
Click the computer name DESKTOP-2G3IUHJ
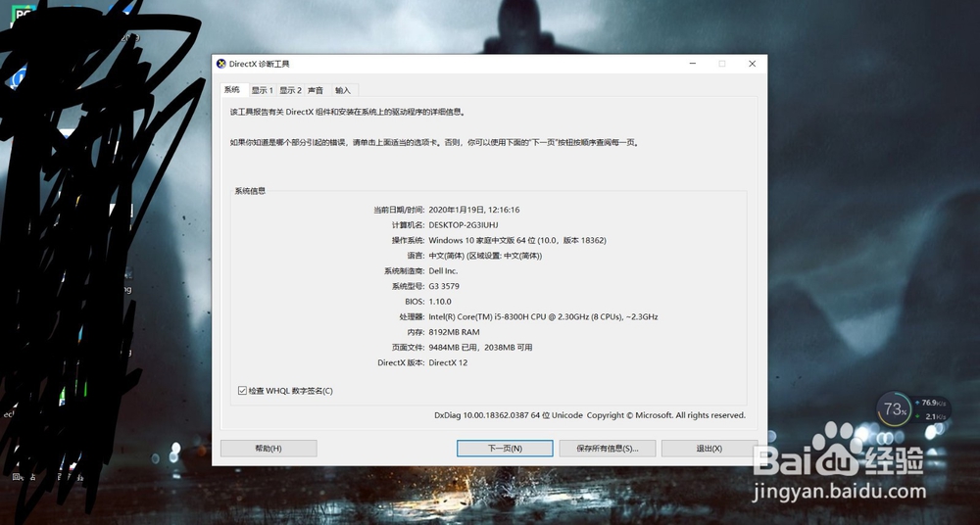point(464,225)
